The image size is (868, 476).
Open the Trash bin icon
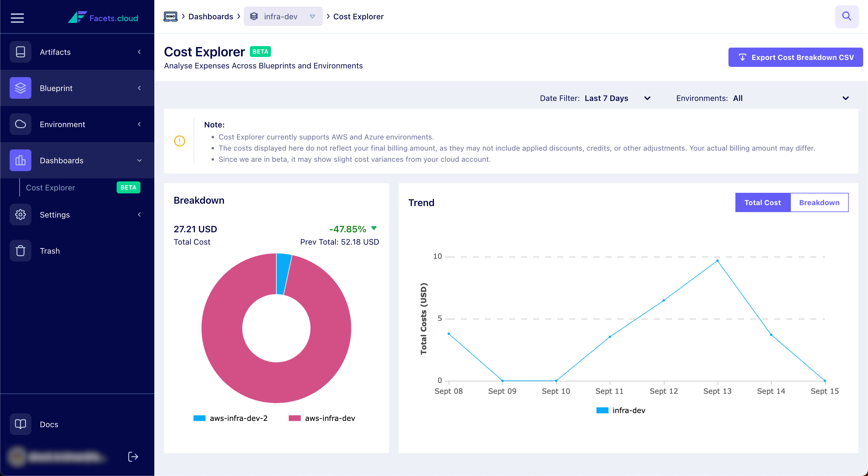tap(20, 251)
